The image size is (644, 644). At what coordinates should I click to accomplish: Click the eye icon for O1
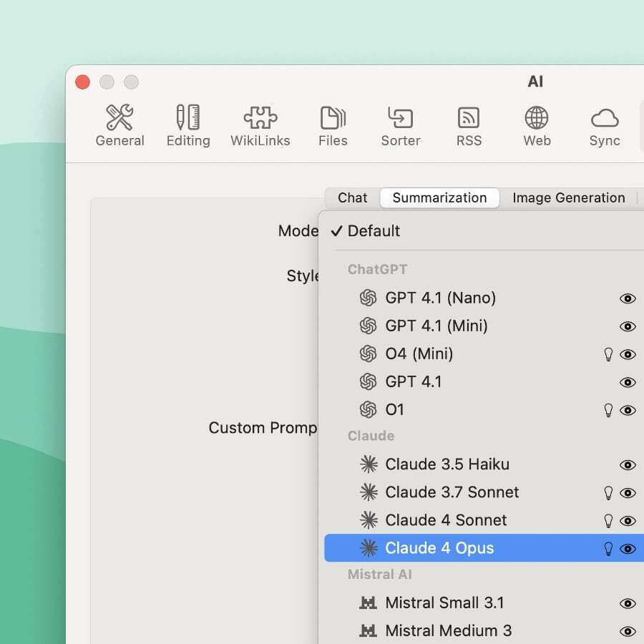click(x=628, y=410)
